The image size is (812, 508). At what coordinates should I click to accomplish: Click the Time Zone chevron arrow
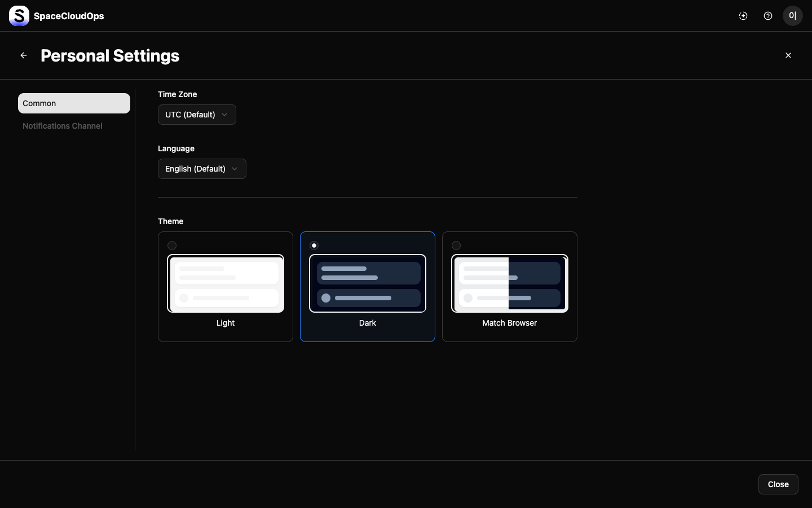[224, 115]
